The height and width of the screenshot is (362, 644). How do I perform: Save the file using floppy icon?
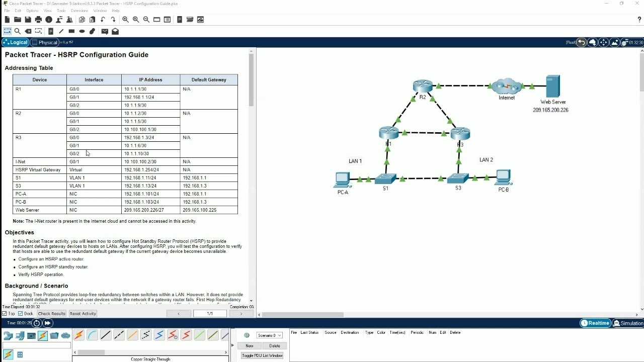pos(28,20)
